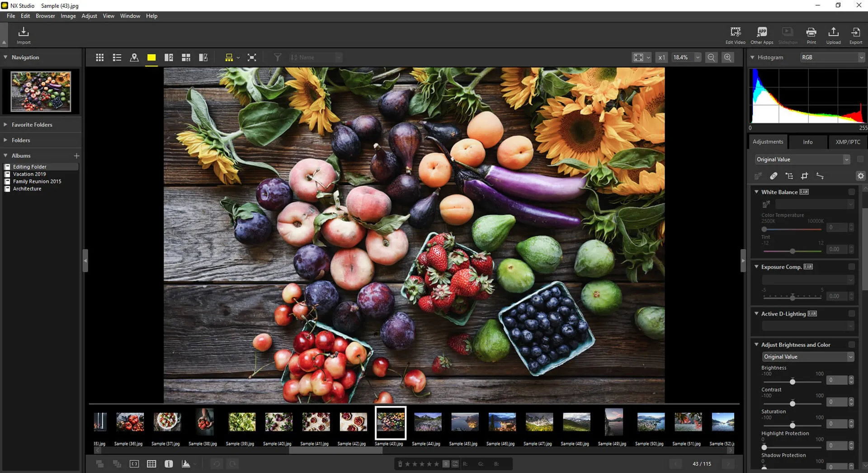868x473 pixels.
Task: Open the 4-image multi-view mode
Action: 186,57
